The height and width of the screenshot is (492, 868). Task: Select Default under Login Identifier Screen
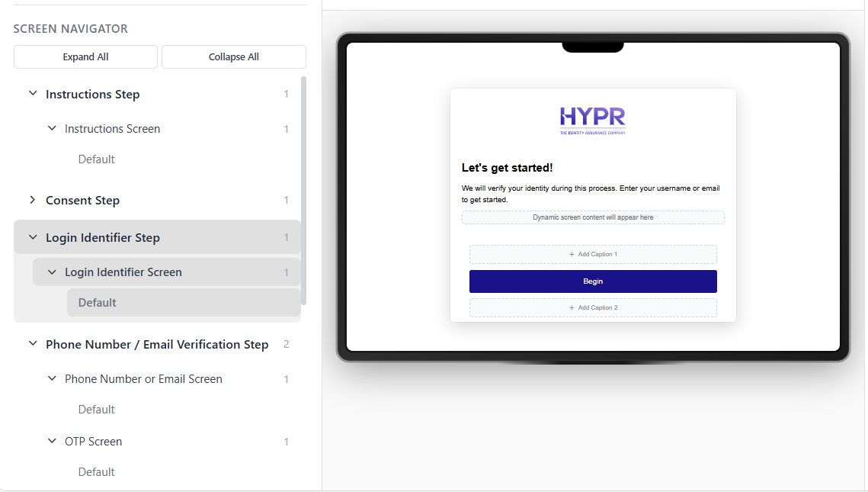point(98,303)
